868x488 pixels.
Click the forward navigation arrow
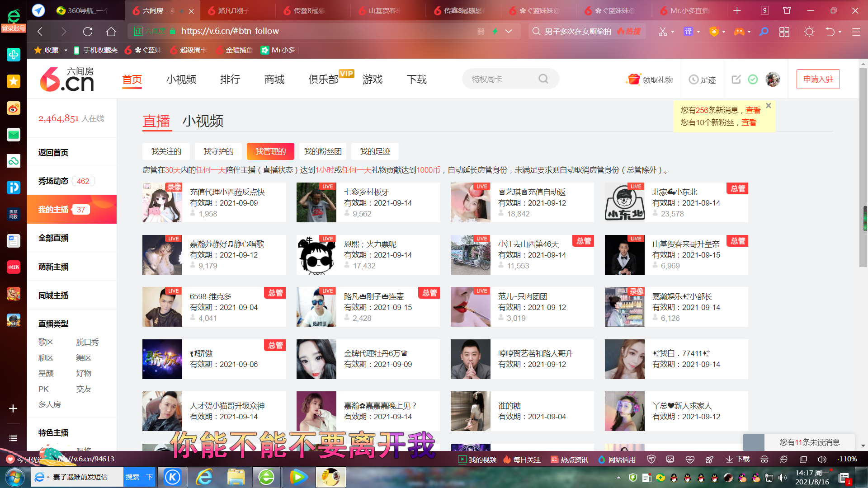click(64, 31)
